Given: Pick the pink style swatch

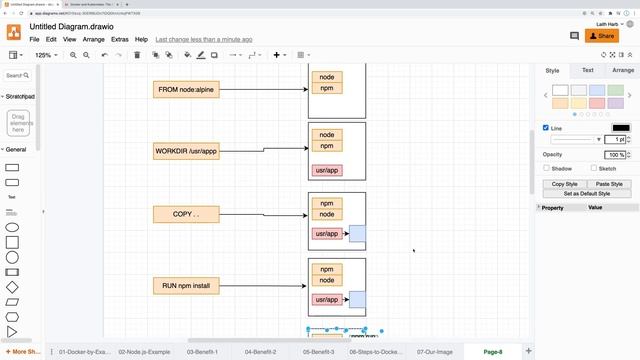Looking at the screenshot, I should click(x=597, y=103).
